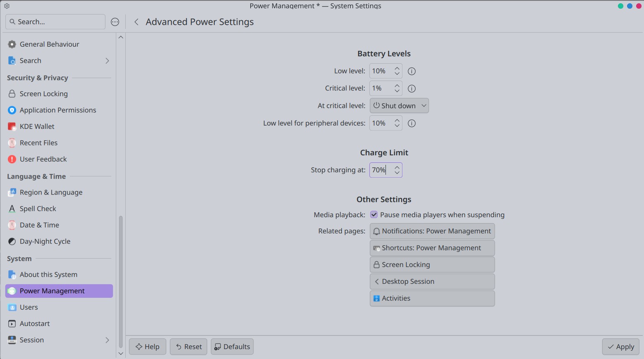Open Notifications: Power Management related page
Viewport: 644px width, 359px height.
point(432,231)
